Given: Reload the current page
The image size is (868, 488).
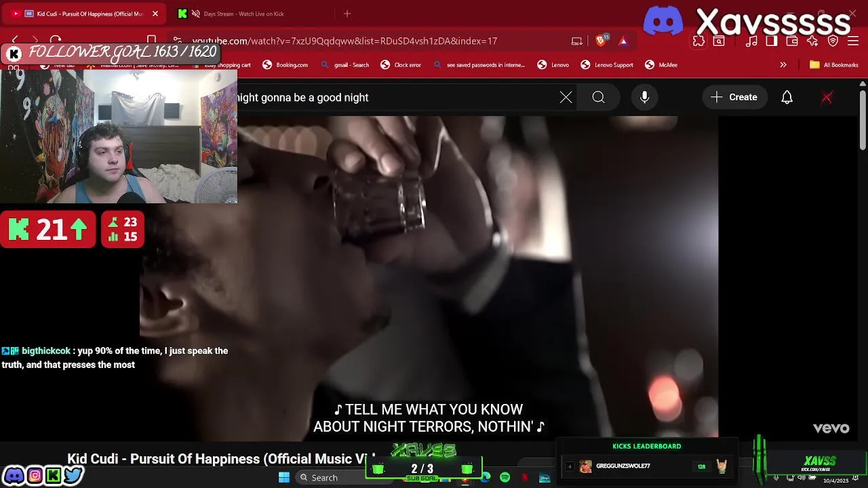Looking at the screenshot, I should [x=56, y=41].
